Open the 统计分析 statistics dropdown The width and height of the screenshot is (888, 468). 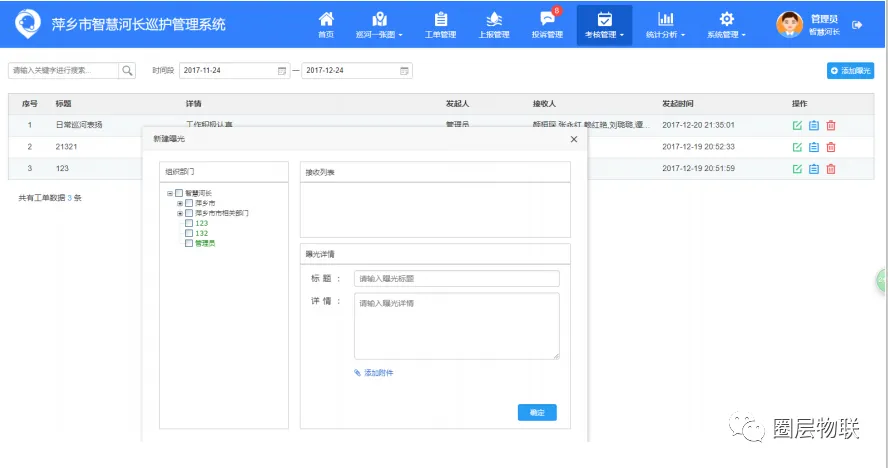665,25
